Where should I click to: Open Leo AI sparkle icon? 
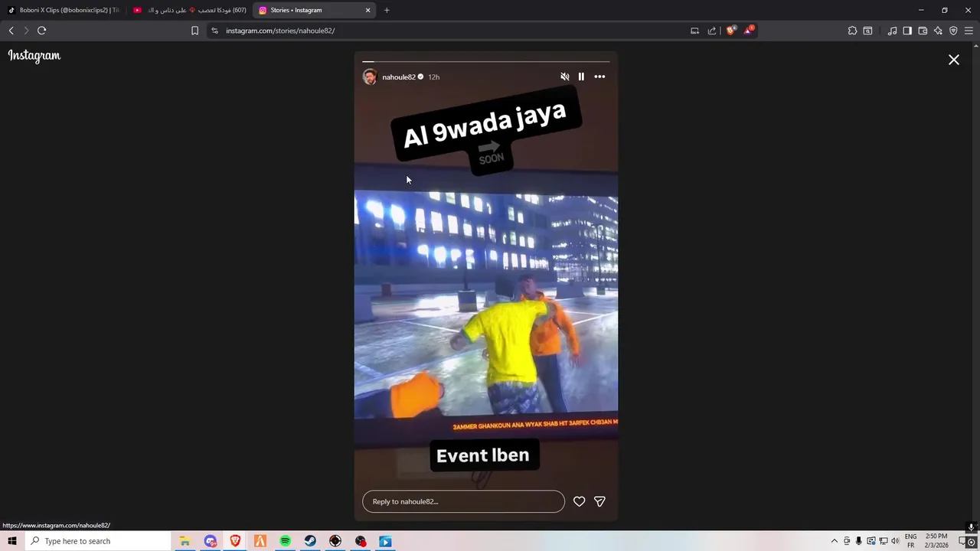tap(938, 31)
